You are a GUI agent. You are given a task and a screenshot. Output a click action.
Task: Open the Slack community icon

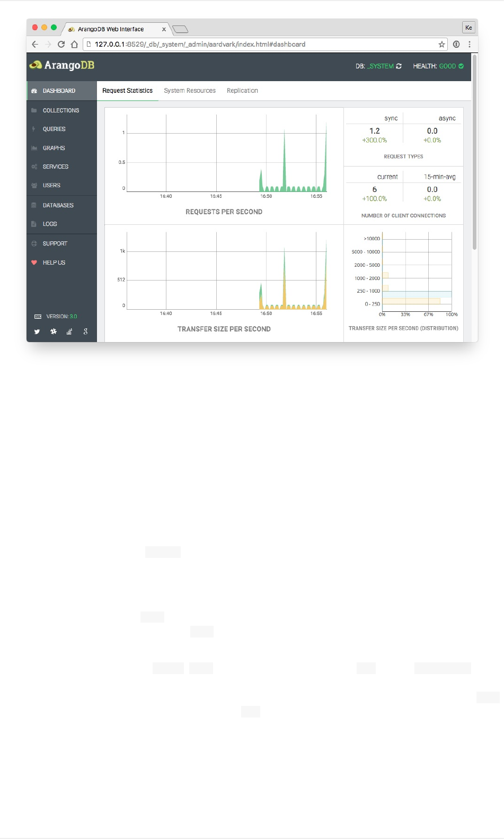(x=54, y=331)
